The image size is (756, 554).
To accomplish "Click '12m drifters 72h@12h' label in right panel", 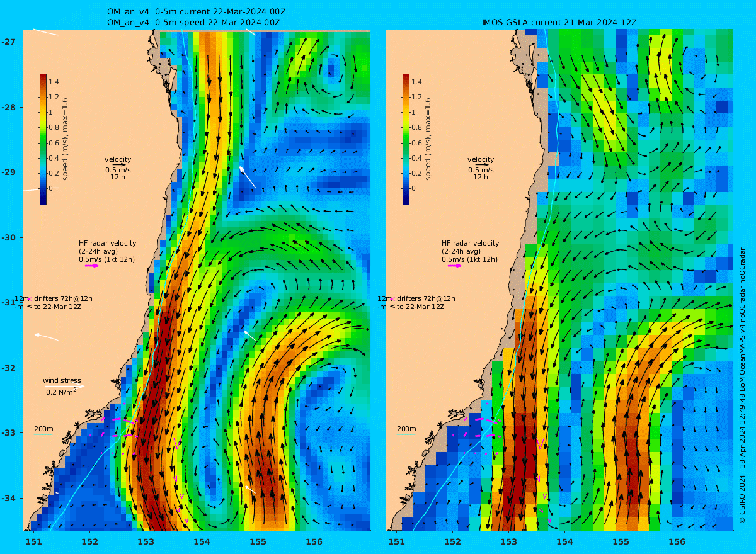I will pyautogui.click(x=416, y=298).
